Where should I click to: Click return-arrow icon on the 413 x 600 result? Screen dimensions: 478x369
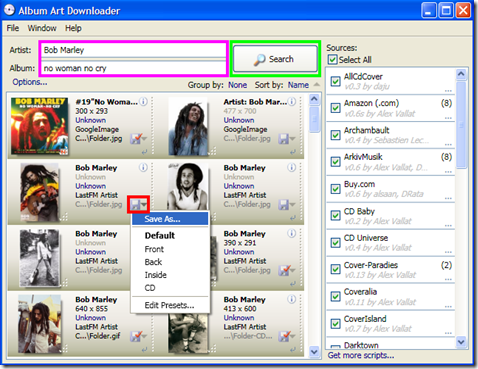[x=293, y=350]
